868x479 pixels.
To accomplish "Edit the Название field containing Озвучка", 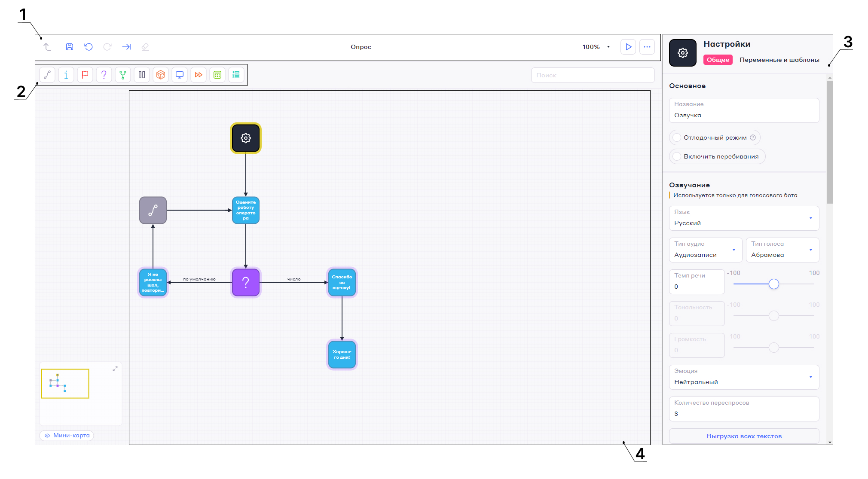I will 744,110.
